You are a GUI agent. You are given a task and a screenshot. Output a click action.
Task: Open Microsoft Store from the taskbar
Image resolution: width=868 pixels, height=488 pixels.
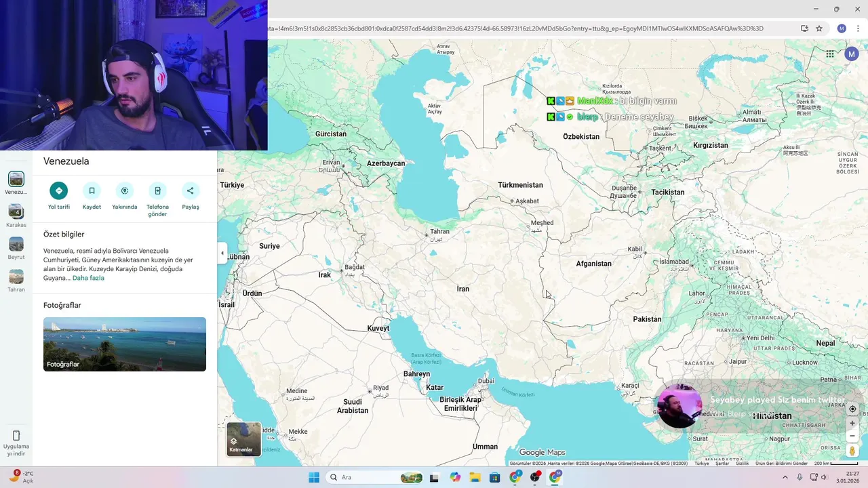[x=495, y=477]
